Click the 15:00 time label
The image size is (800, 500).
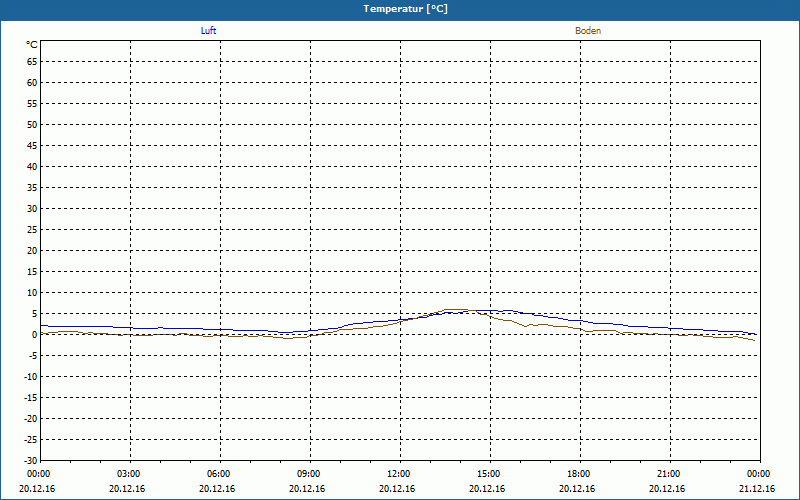(x=489, y=474)
